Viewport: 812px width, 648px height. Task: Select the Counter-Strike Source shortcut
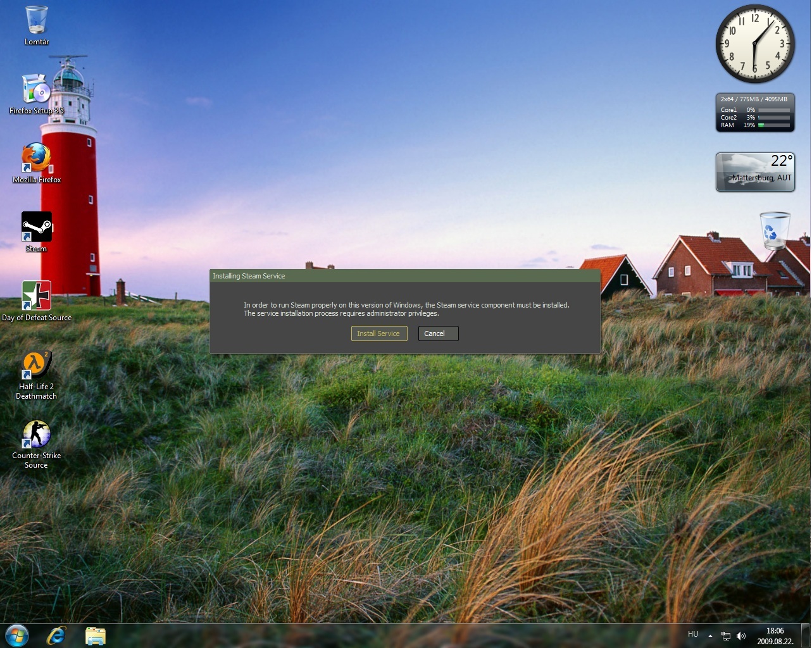point(37,444)
